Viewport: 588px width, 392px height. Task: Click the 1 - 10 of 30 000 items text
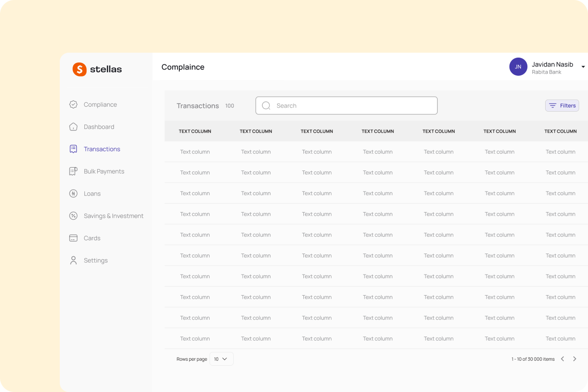tap(533, 359)
